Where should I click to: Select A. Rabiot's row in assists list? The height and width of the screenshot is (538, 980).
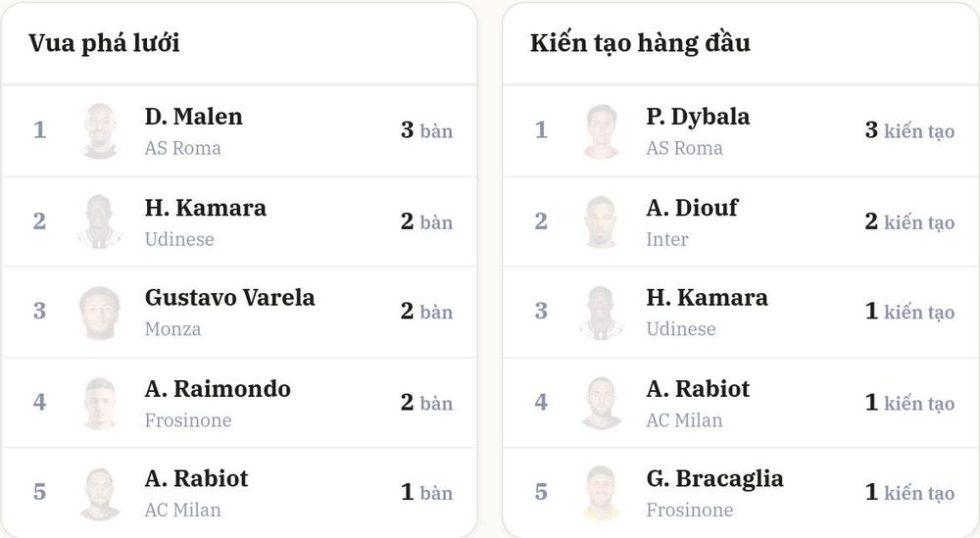coord(741,403)
